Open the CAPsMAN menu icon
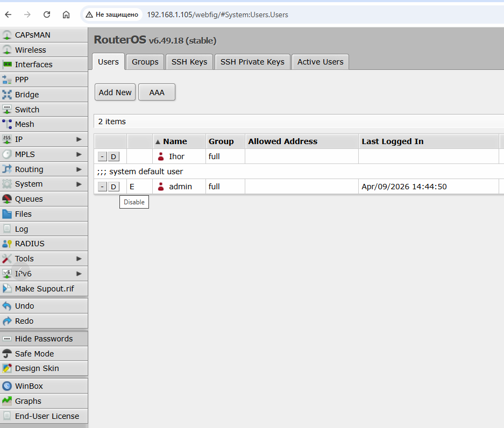The width and height of the screenshot is (504, 428). tap(7, 35)
